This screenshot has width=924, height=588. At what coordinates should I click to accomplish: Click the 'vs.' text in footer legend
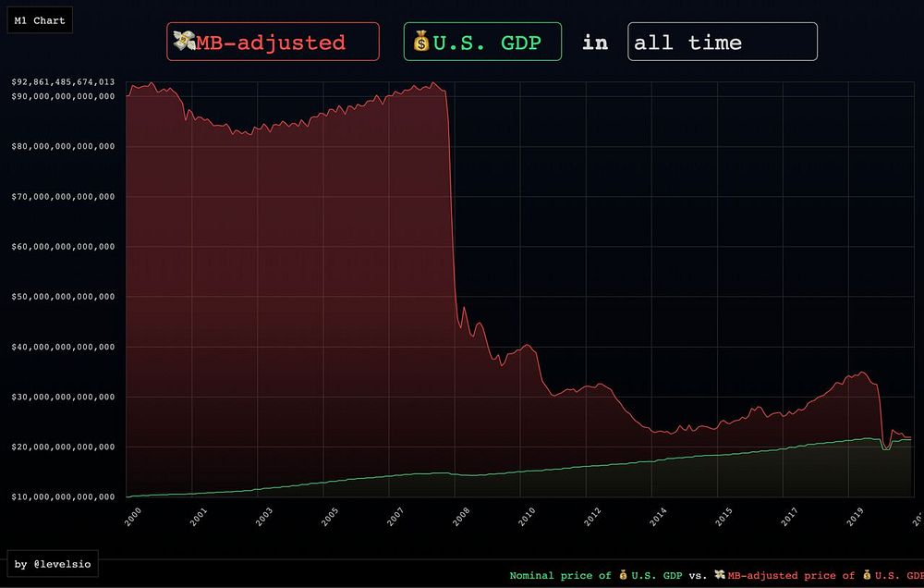(698, 576)
